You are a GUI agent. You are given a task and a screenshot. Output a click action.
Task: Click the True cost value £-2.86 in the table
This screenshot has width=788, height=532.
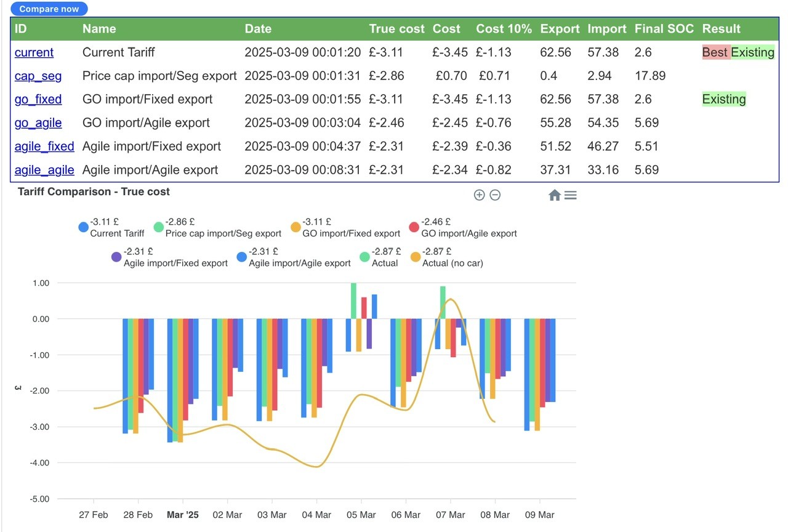click(x=387, y=76)
